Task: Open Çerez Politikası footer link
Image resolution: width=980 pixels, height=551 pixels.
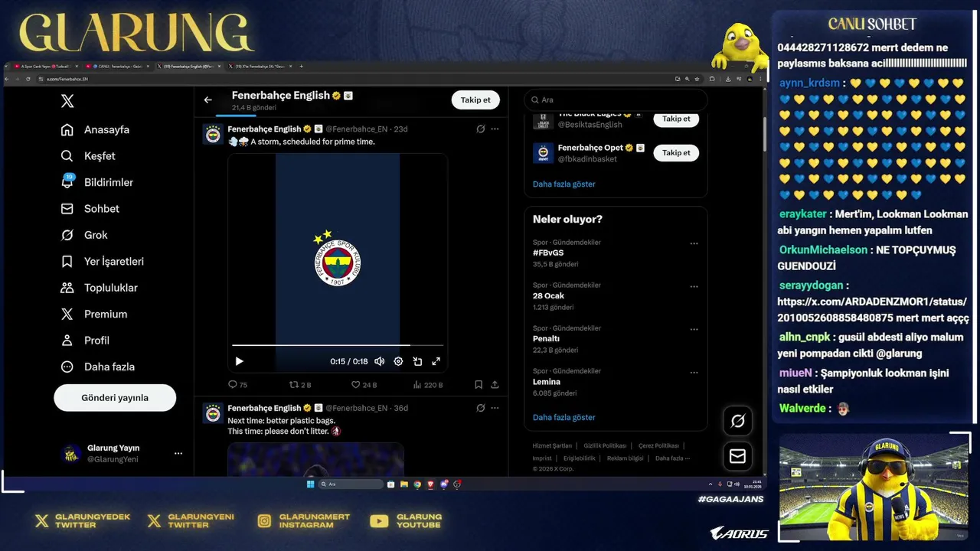Action: pos(658,445)
